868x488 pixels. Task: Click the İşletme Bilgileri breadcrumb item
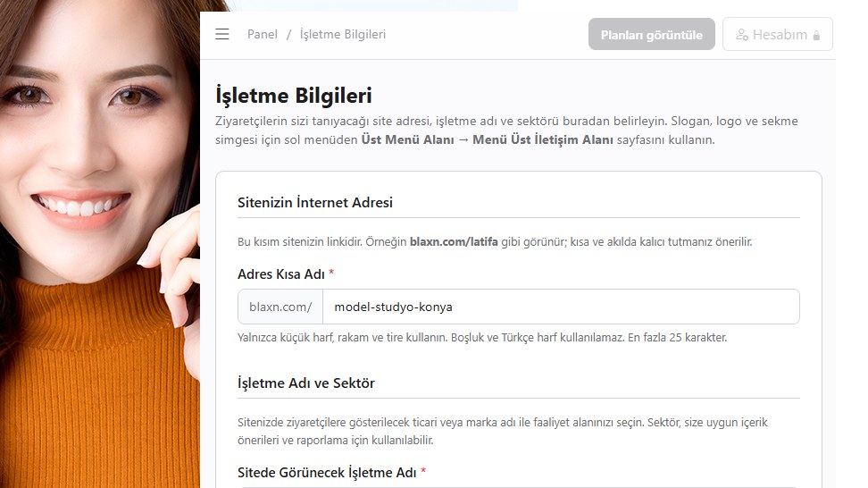pos(343,35)
